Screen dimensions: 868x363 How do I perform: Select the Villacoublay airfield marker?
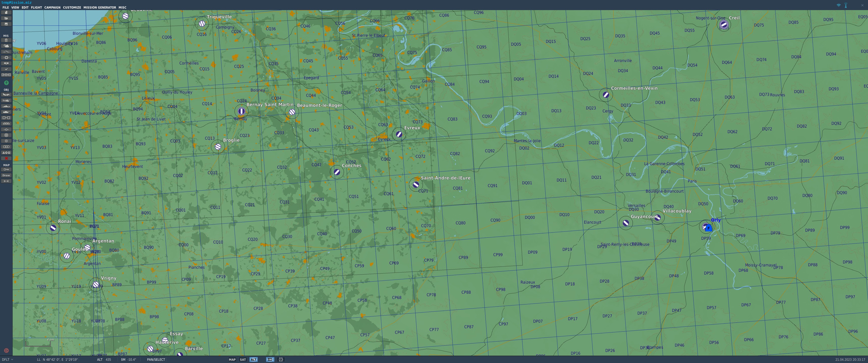click(657, 218)
